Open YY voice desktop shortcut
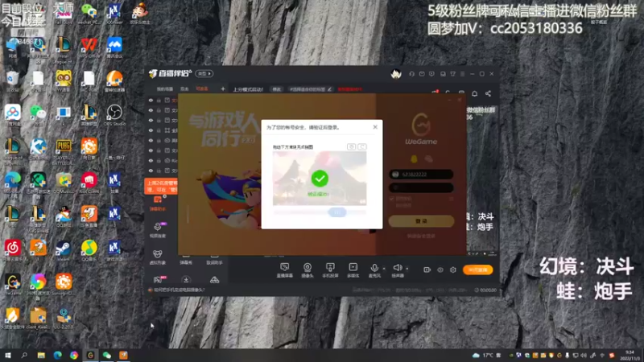Image resolution: width=644 pixels, height=362 pixels. pos(64,80)
